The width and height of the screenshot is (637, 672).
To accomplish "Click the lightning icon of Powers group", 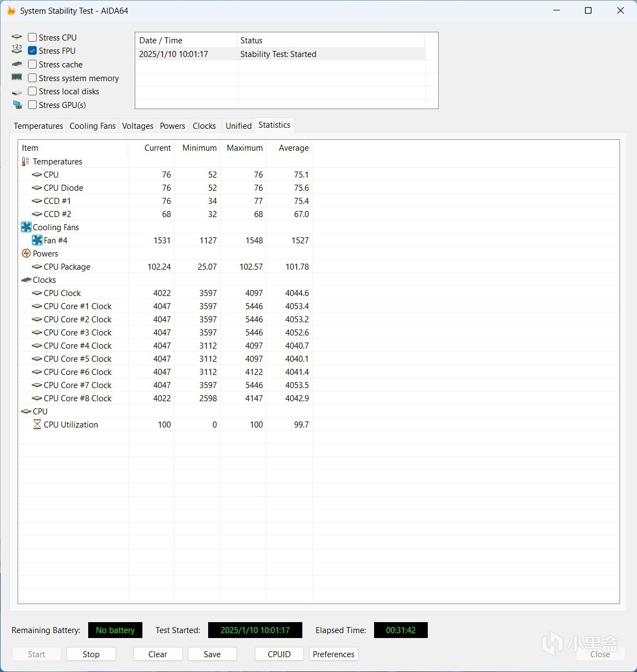I will tap(26, 253).
